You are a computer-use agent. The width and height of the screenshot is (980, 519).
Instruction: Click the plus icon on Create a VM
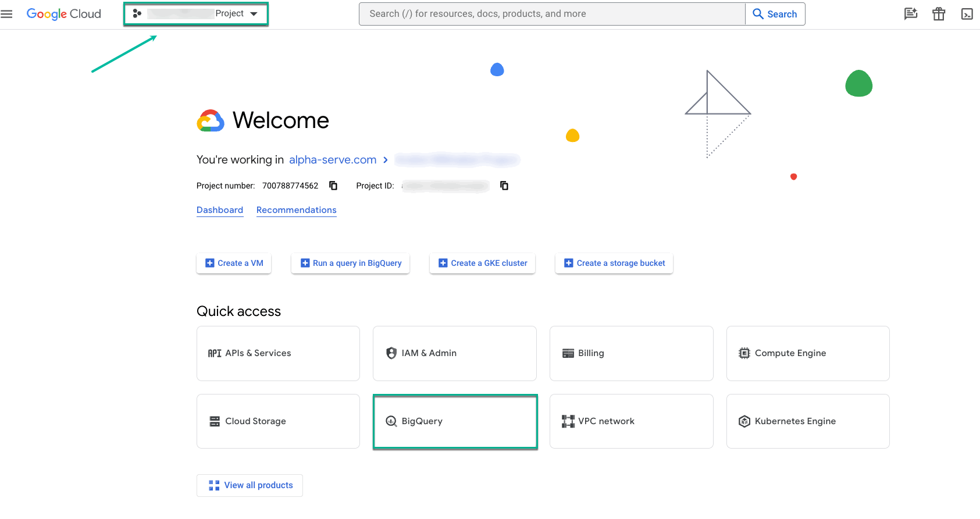(210, 263)
